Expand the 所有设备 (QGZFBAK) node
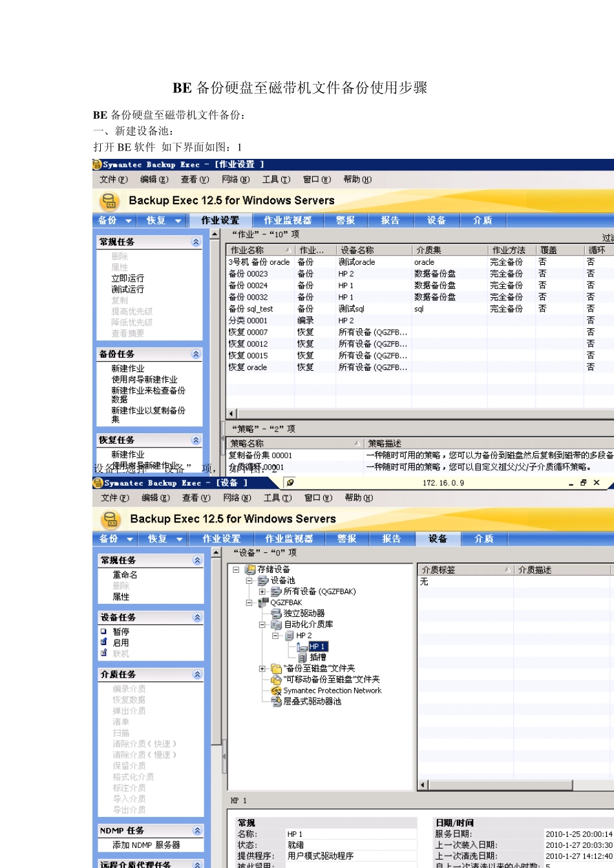 pos(262,592)
